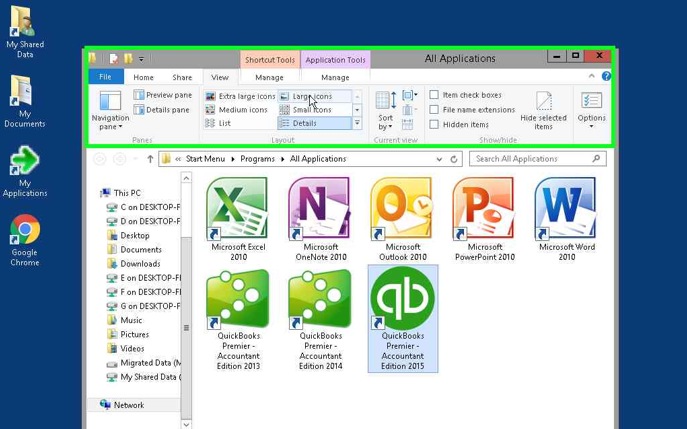Open address bar history dropdown

(x=439, y=159)
